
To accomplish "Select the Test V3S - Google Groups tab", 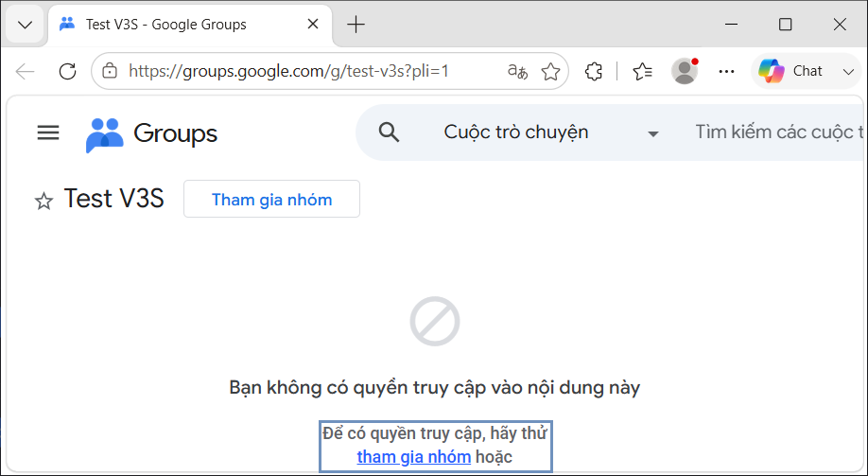I will click(190, 25).
